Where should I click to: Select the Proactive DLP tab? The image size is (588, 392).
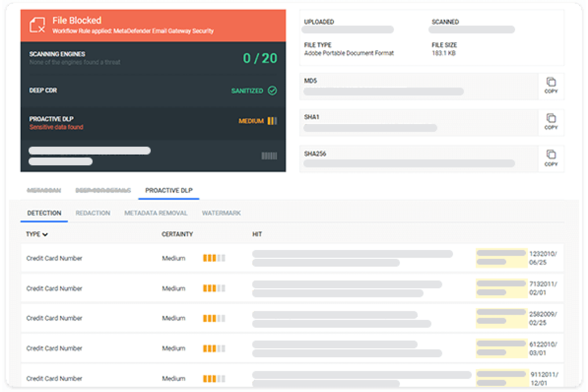pyautogui.click(x=168, y=190)
